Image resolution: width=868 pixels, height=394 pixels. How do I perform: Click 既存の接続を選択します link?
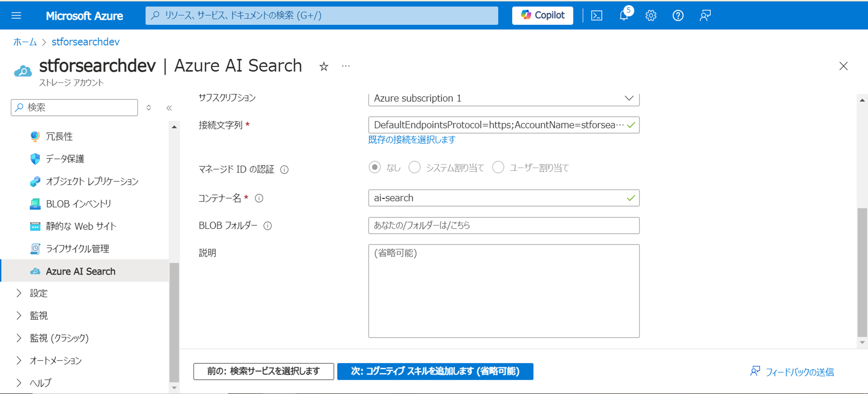click(412, 140)
